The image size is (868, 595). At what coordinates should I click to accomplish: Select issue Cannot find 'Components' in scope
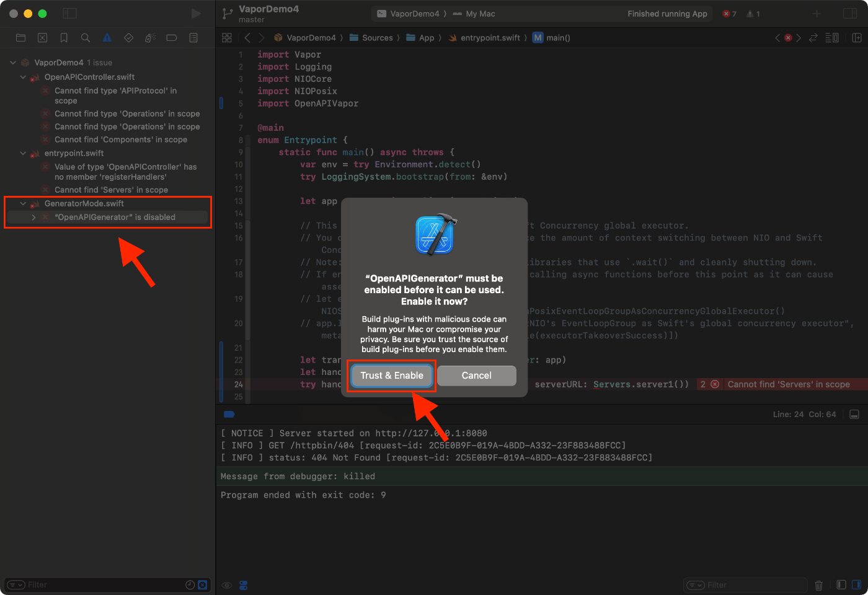(121, 139)
